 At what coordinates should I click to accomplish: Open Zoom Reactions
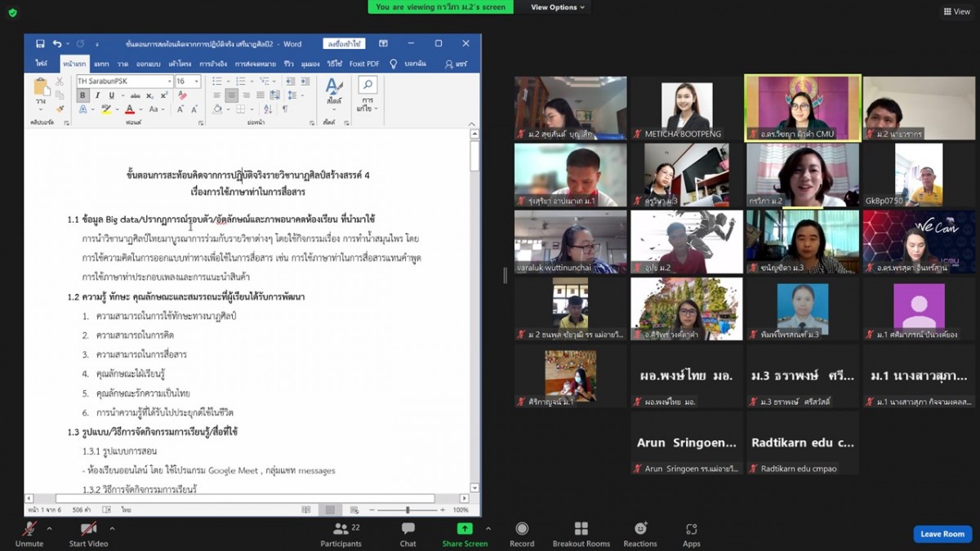click(640, 534)
